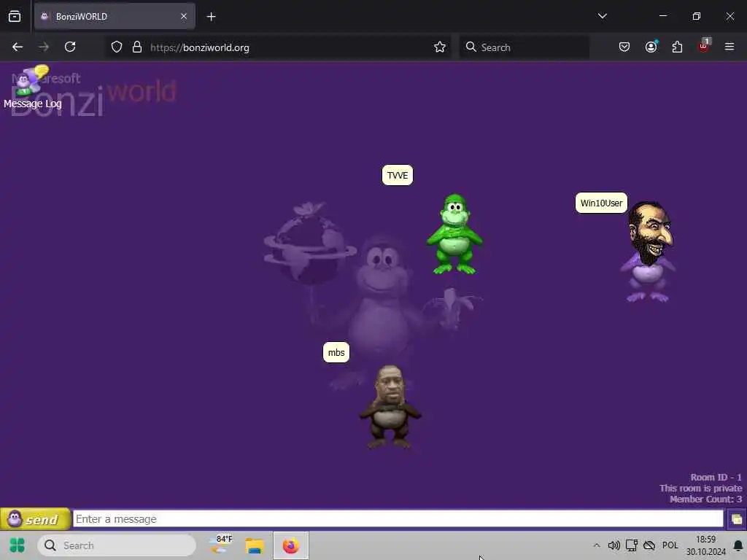
Task: Select the Room ID - 1 text
Action: tap(716, 477)
